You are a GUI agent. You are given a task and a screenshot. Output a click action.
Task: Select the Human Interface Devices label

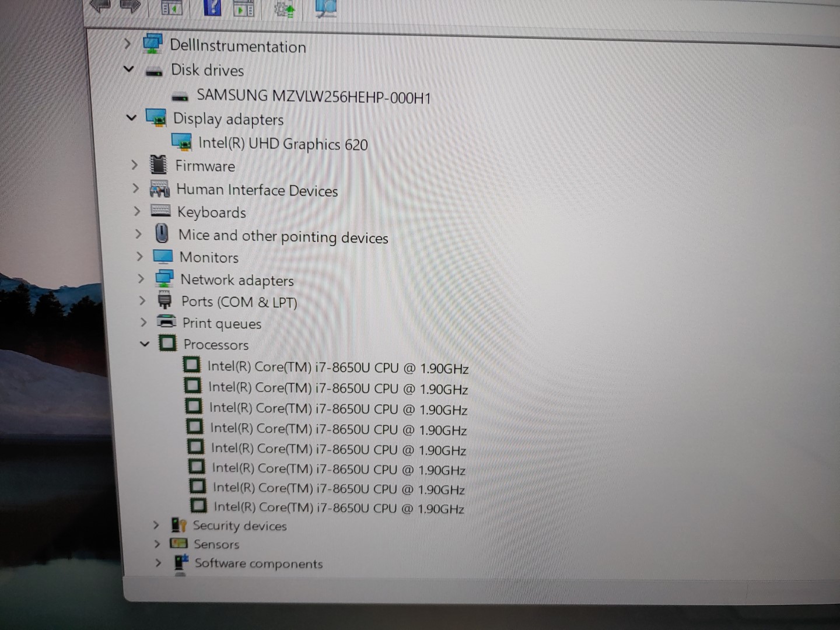tap(257, 190)
